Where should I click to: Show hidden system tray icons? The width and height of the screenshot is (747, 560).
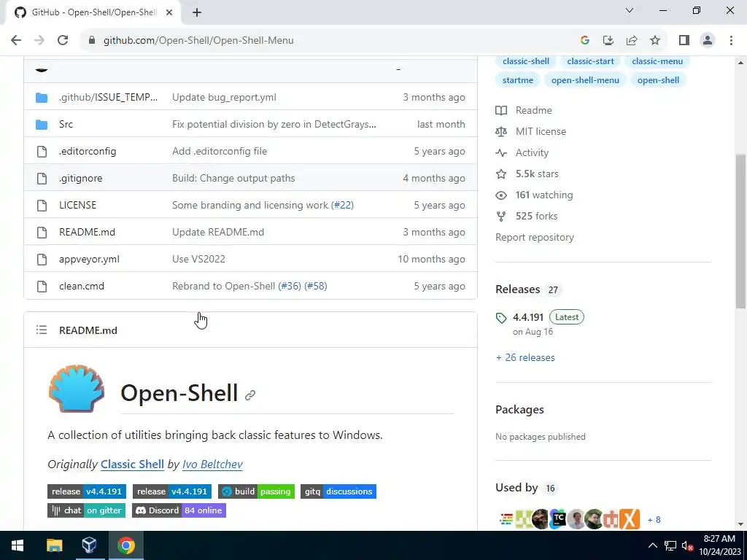coord(653,545)
